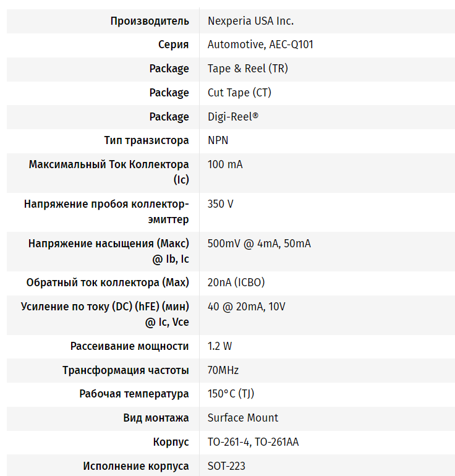Click the 70MHz frequency value
This screenshot has width=455, height=476.
click(x=223, y=370)
